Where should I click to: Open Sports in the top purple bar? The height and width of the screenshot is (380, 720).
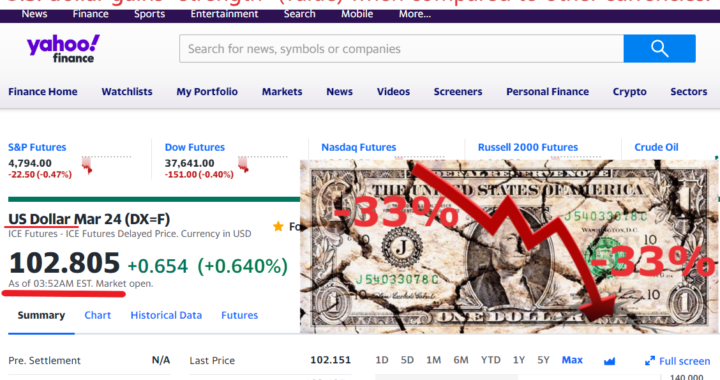click(149, 14)
